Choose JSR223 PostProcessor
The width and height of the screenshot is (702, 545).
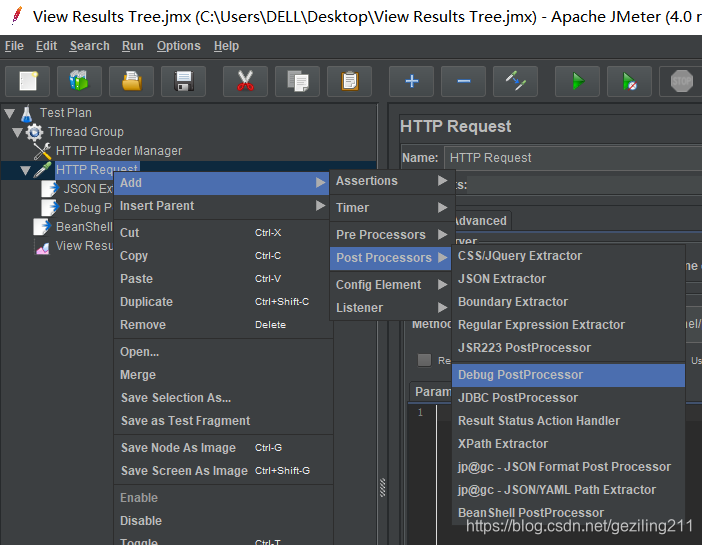tap(569, 348)
